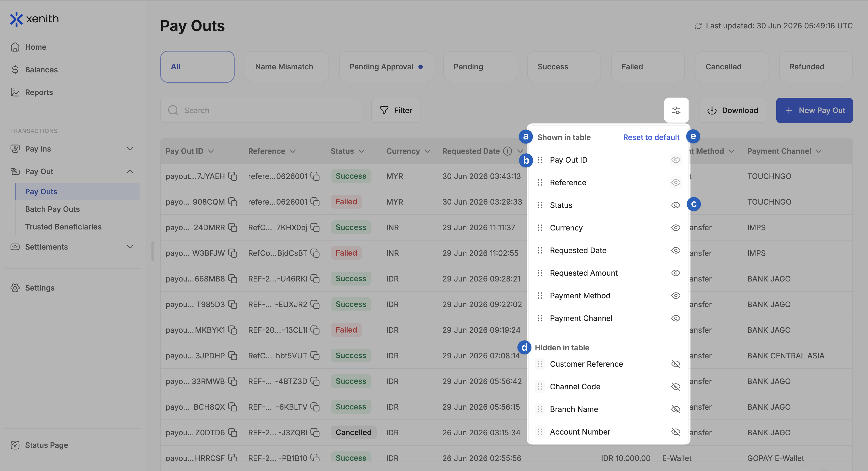This screenshot has height=471, width=868.
Task: Copy the payout ID ending W3BFJW
Action: tap(233, 253)
